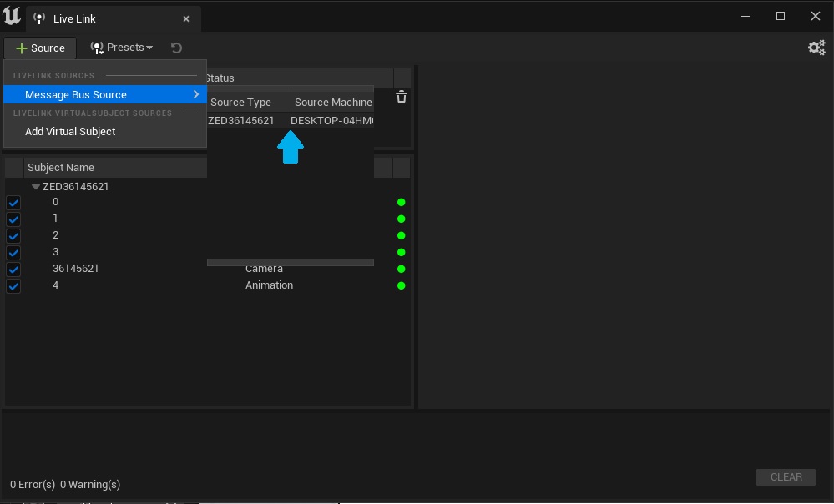Uncheck subject 3 checkbox

pos(13,253)
